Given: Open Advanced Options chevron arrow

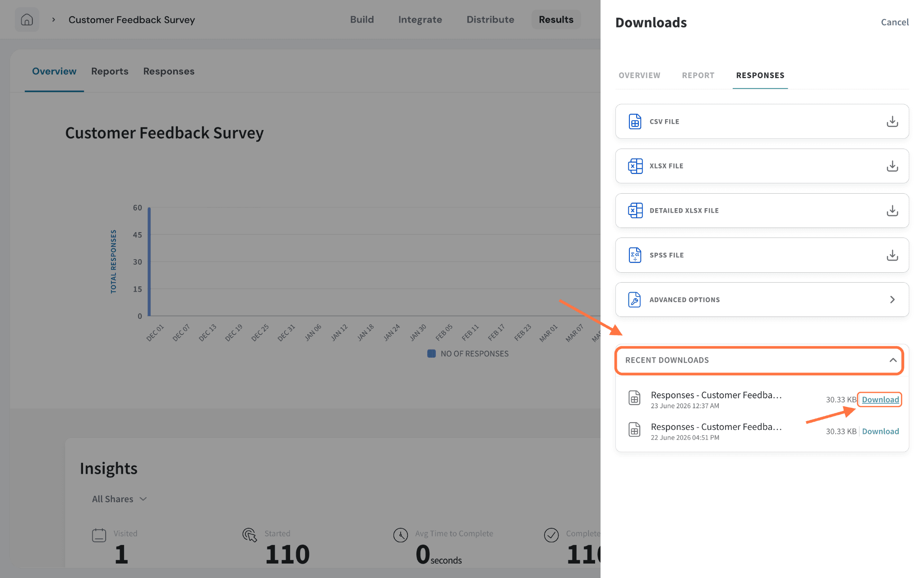Looking at the screenshot, I should tap(892, 299).
